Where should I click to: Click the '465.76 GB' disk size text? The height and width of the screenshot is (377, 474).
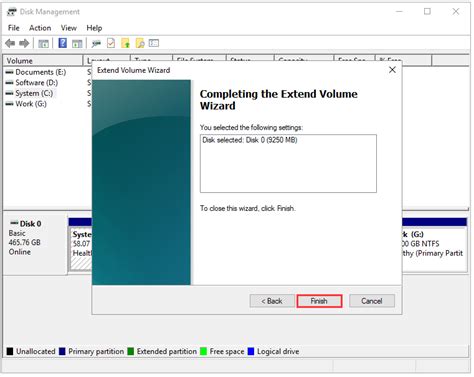[25, 242]
